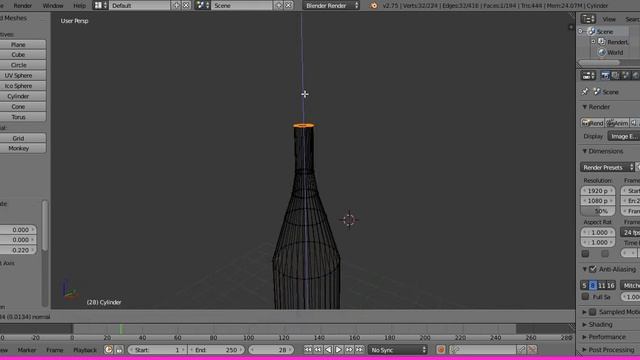Open the Blender Render engine dropdown
Viewport: 640px width, 360px height.
point(331,5)
